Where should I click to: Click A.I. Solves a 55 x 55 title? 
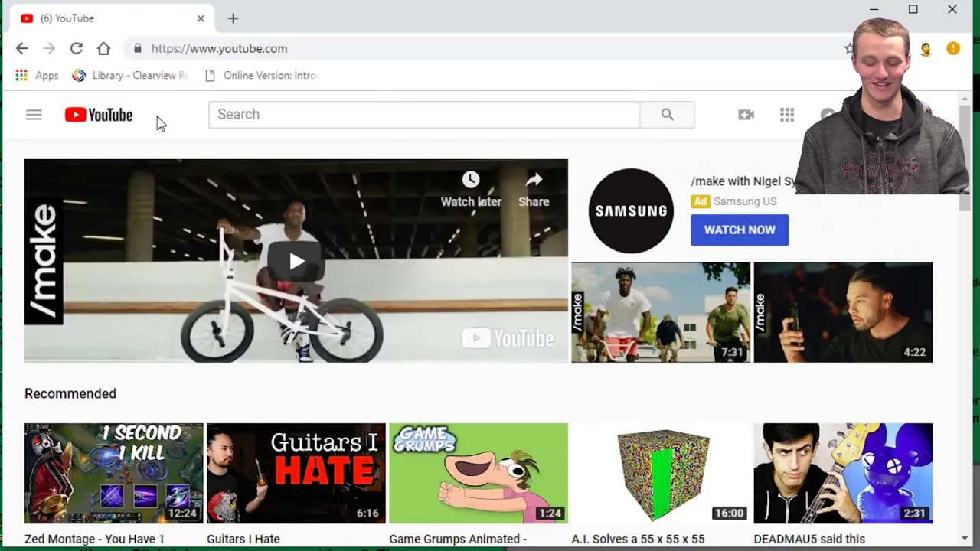click(x=638, y=539)
